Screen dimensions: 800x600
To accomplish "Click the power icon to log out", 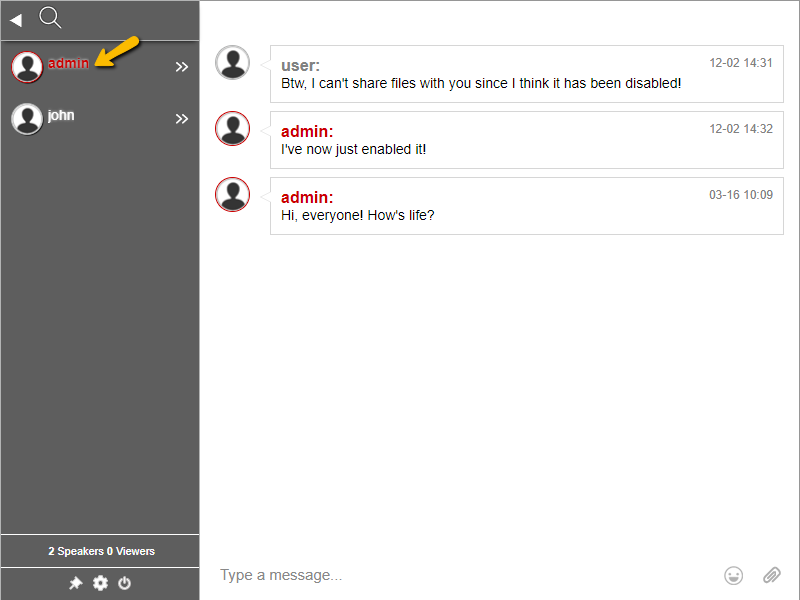I will [x=125, y=583].
